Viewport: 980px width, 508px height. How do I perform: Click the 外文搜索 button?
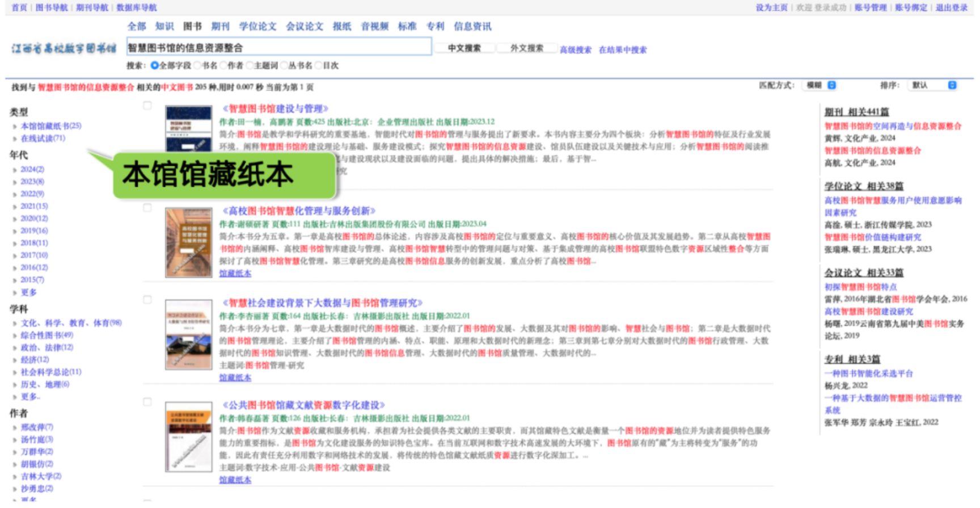[526, 48]
